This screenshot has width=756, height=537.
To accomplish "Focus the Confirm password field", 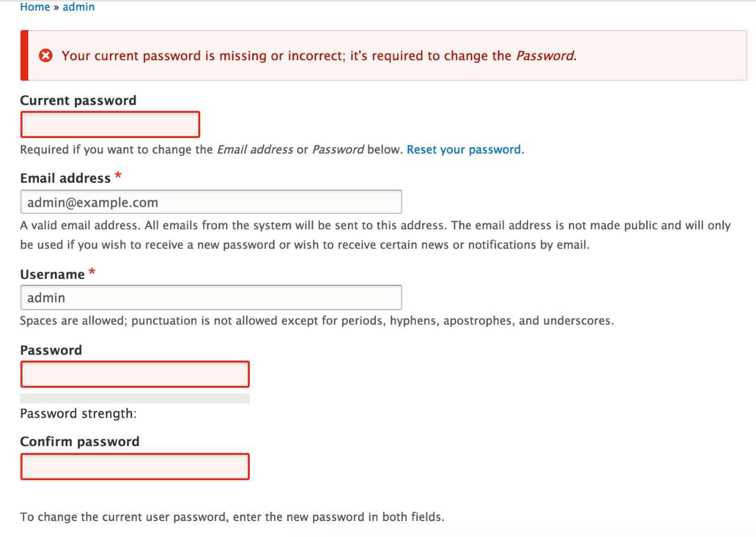I will tap(135, 467).
